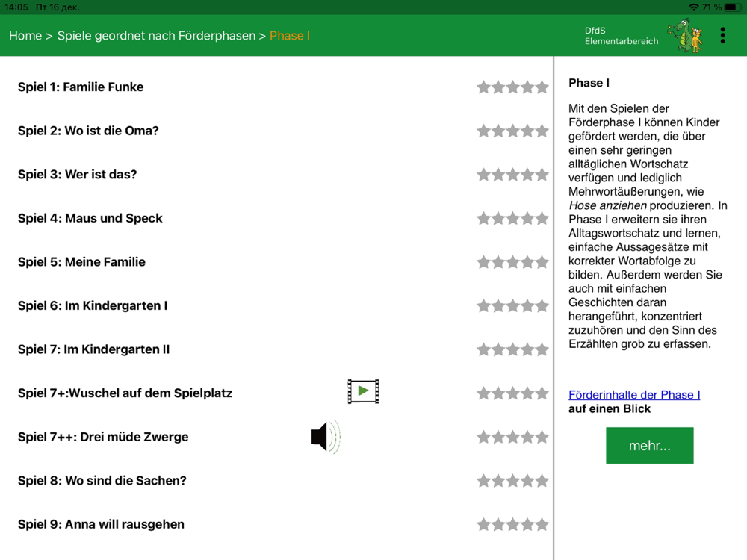Give Wuschel auf dem Spielplatz three stars
Screen dimensions: 747x560
click(512, 393)
